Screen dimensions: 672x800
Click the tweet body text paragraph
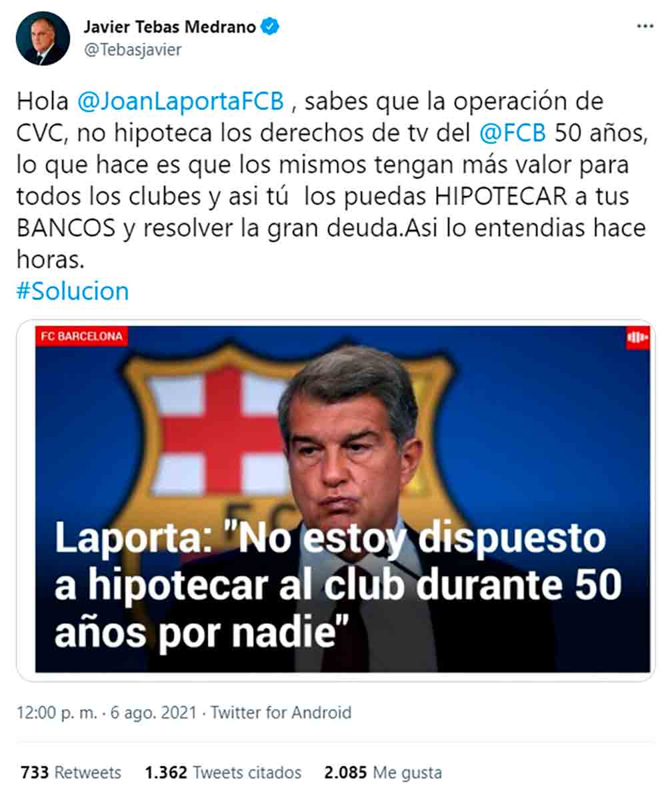pyautogui.click(x=331, y=180)
